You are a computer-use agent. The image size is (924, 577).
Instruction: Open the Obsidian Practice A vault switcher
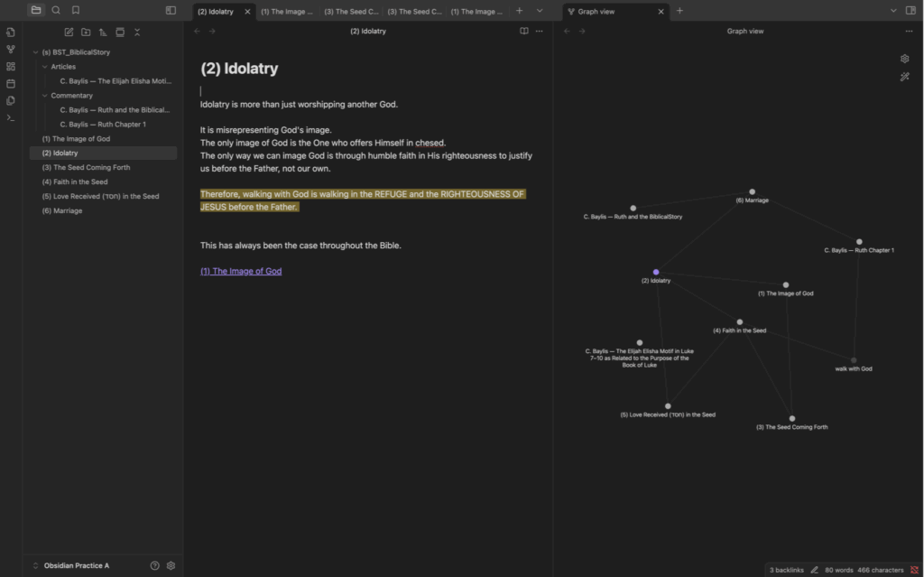coord(70,565)
